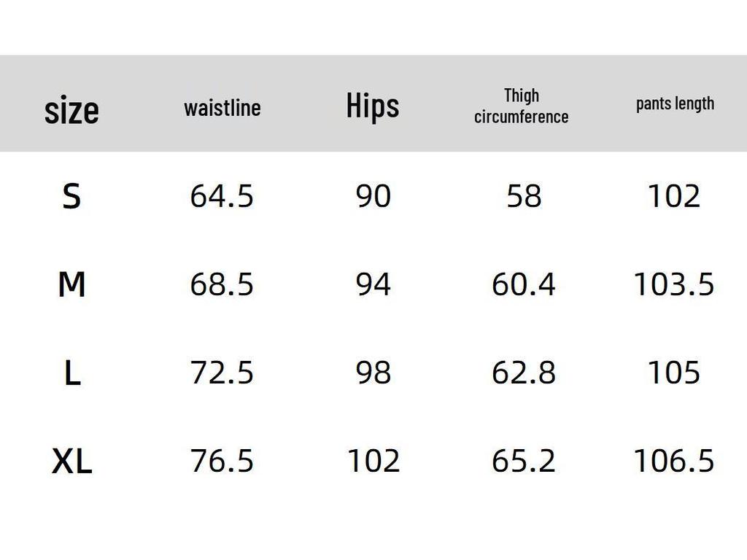The width and height of the screenshot is (747, 560).
Task: Click thigh circumference value 60.4
Action: point(523,284)
